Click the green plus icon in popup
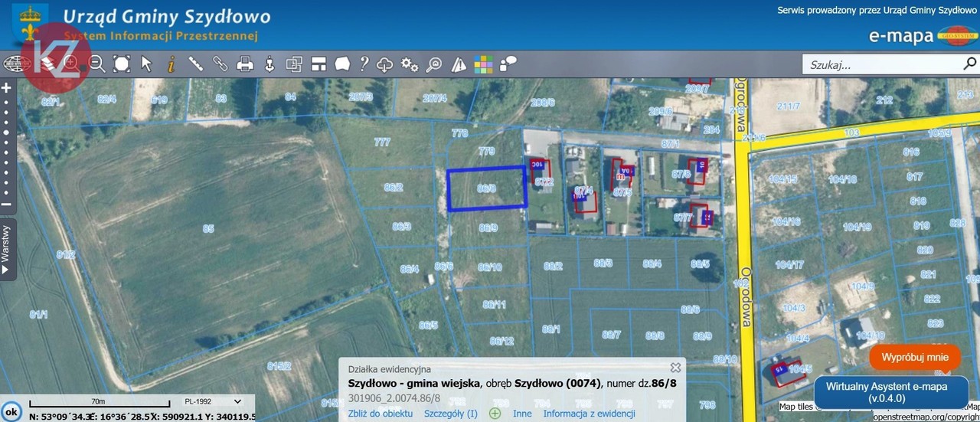 coord(495,414)
